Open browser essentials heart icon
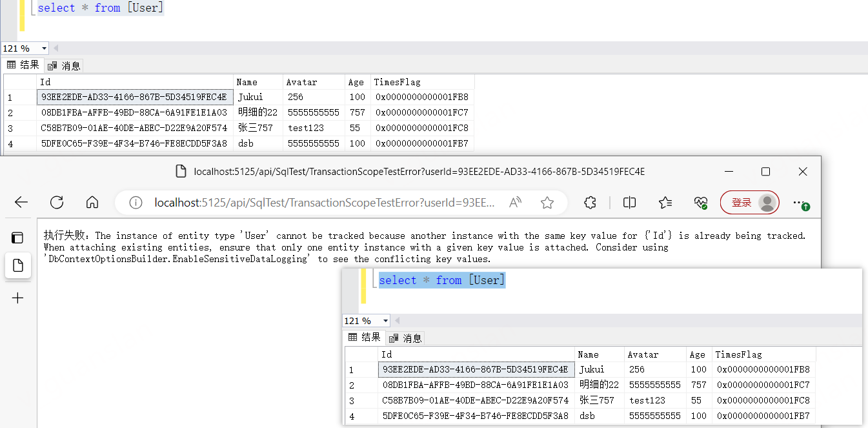868x428 pixels. [x=701, y=203]
